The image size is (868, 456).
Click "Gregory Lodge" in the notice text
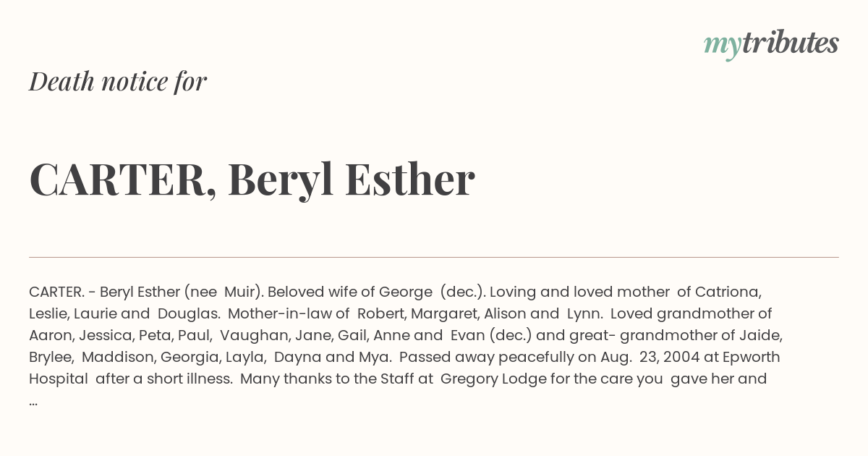(484, 379)
